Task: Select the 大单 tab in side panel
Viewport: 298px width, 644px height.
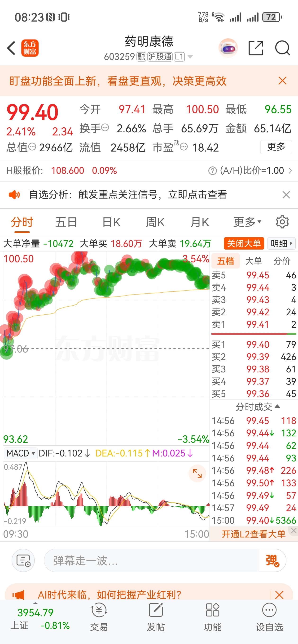Action: tap(254, 261)
